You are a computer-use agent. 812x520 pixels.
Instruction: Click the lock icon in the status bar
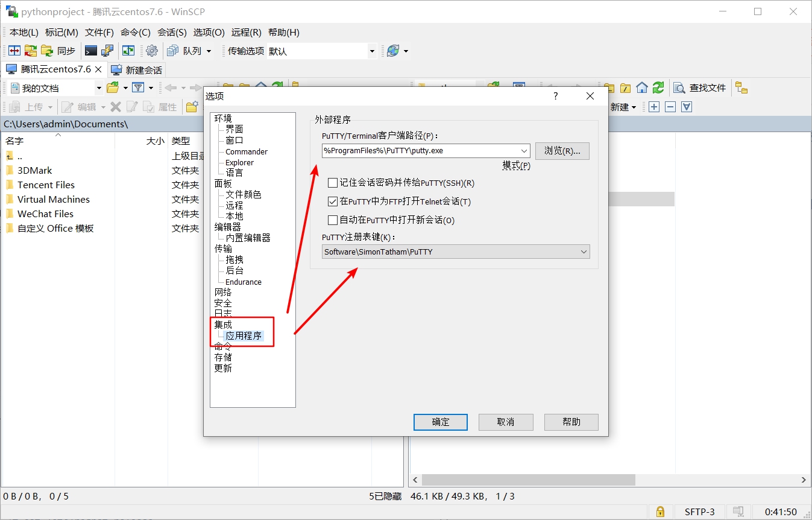tap(660, 512)
